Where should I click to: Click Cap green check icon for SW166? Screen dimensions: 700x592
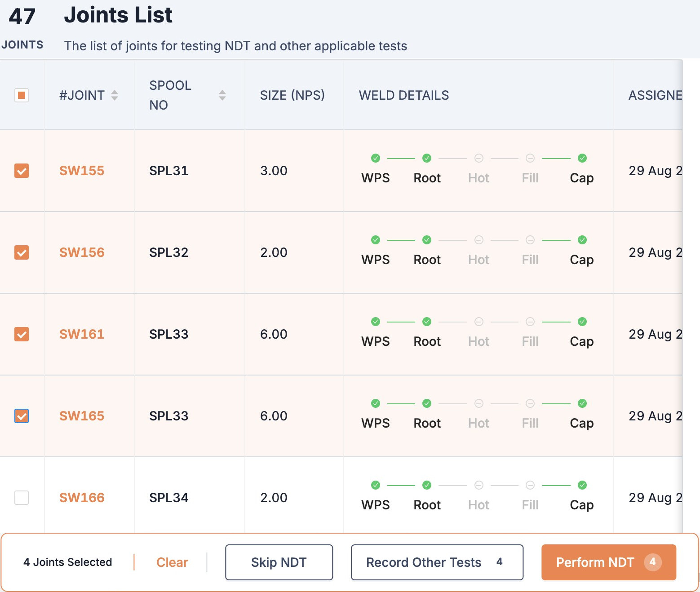point(582,485)
